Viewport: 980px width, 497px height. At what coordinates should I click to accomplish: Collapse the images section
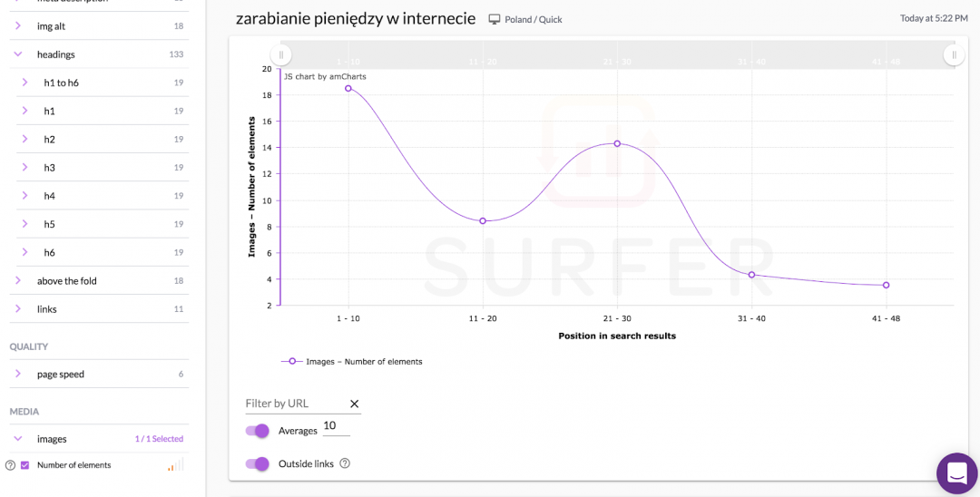[x=18, y=439]
